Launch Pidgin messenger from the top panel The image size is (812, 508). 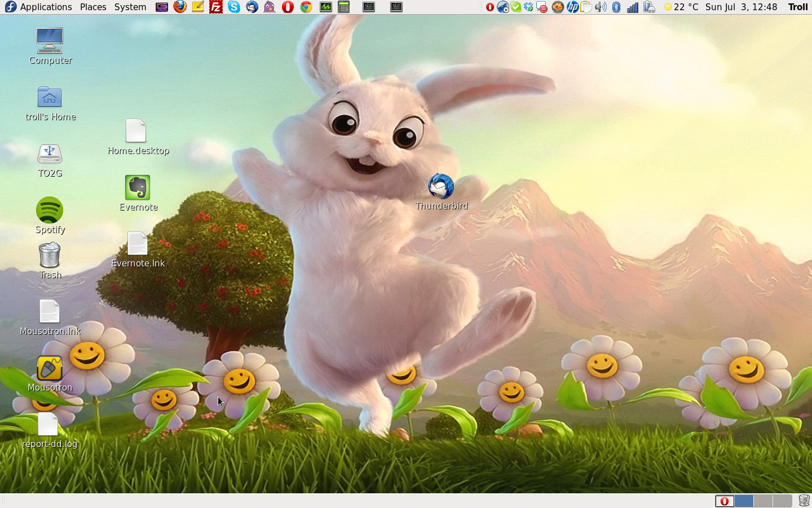pos(270,7)
